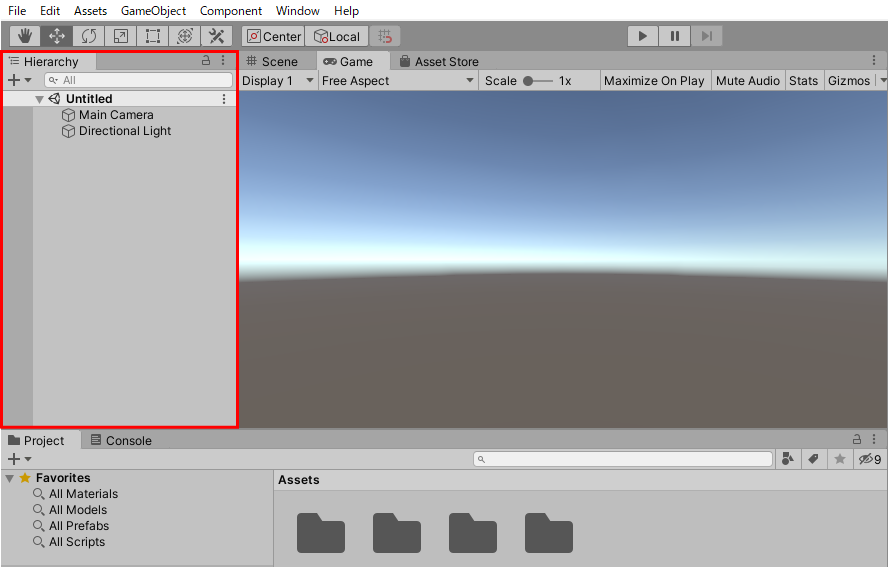Collapse the Favorites group

[10, 478]
